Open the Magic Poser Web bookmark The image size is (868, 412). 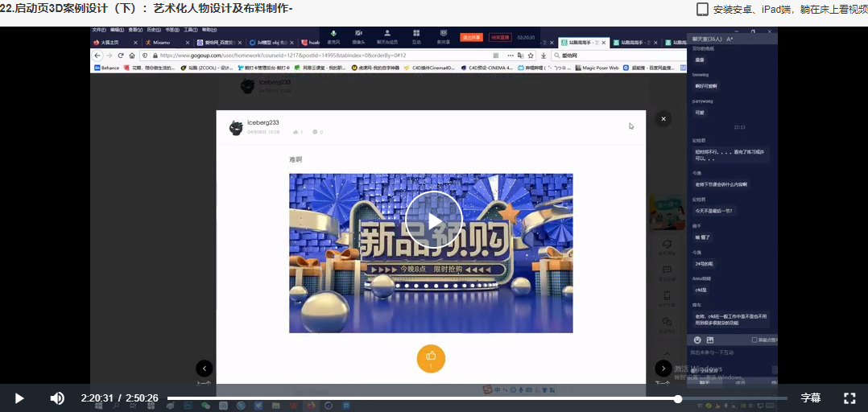pyautogui.click(x=597, y=68)
